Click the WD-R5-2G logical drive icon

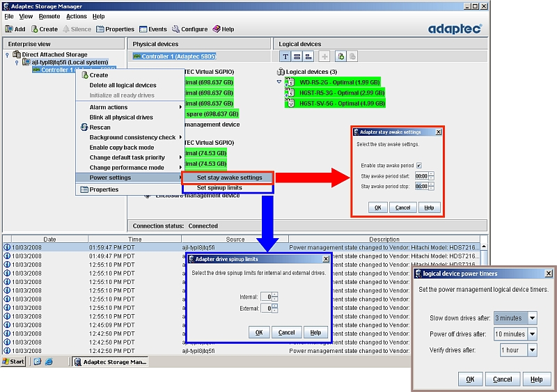290,82
